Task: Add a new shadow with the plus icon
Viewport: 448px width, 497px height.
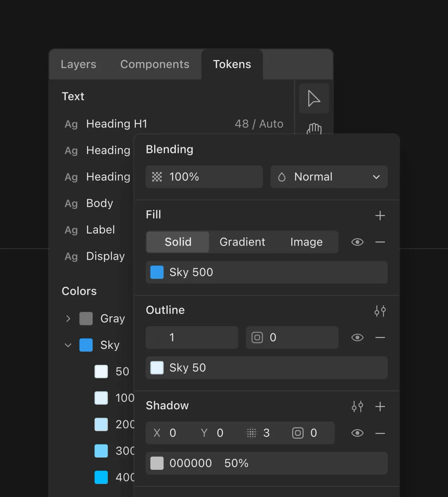Action: pos(380,407)
